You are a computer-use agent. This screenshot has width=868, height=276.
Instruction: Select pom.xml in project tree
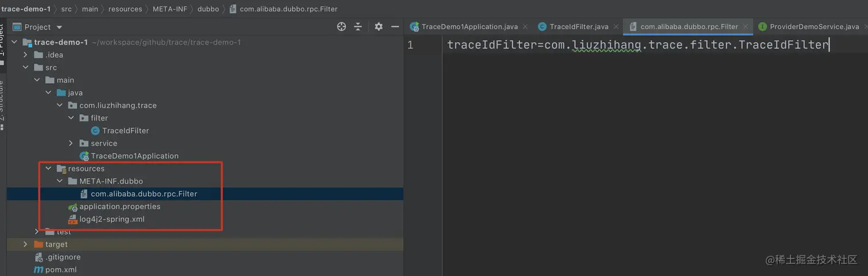pyautogui.click(x=61, y=270)
